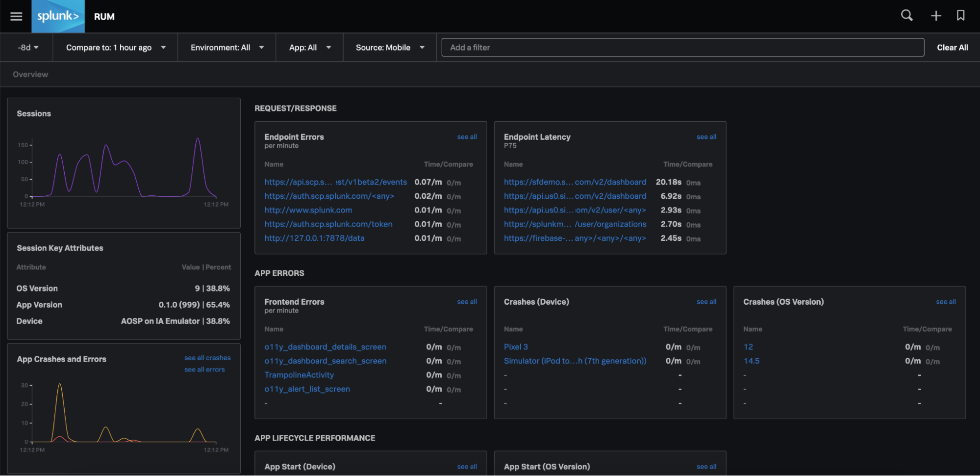Expand the App: All dropdown

tap(310, 48)
